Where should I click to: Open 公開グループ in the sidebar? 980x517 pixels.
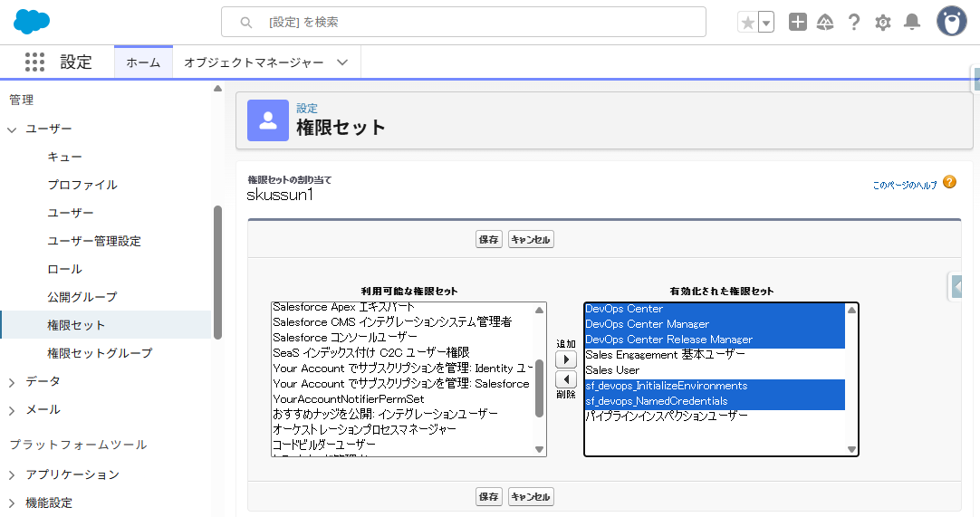[82, 297]
